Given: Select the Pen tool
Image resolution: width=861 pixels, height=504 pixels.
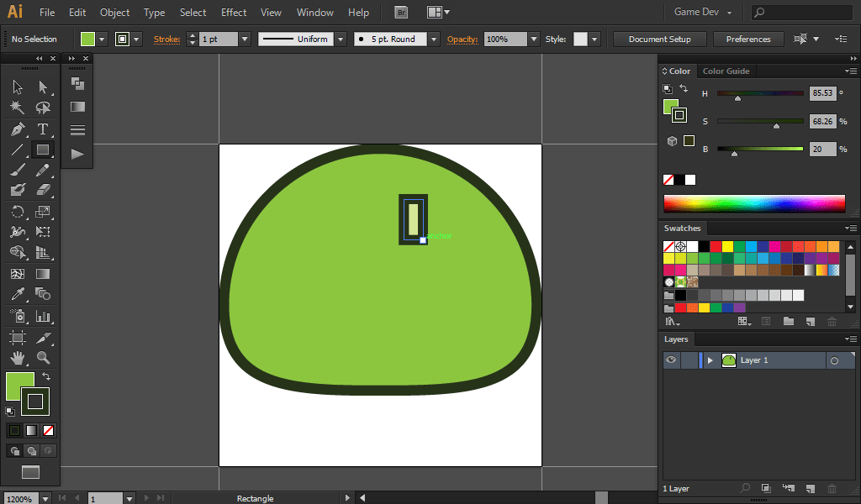Looking at the screenshot, I should point(18,129).
